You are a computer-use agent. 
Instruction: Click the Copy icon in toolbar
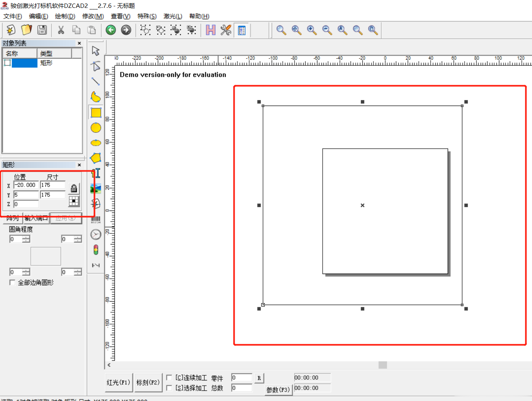[x=77, y=30]
